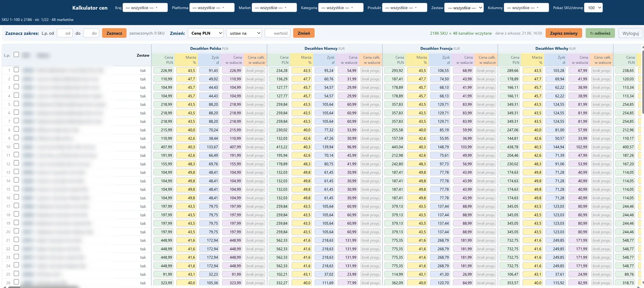Tick the checkbox for row 1

pos(17,70)
